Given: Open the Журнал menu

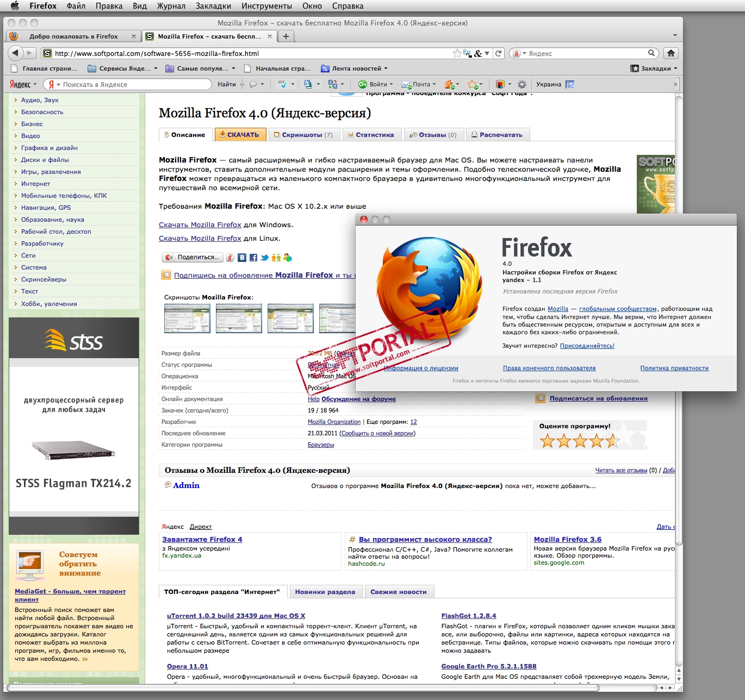Looking at the screenshot, I should tap(171, 6).
